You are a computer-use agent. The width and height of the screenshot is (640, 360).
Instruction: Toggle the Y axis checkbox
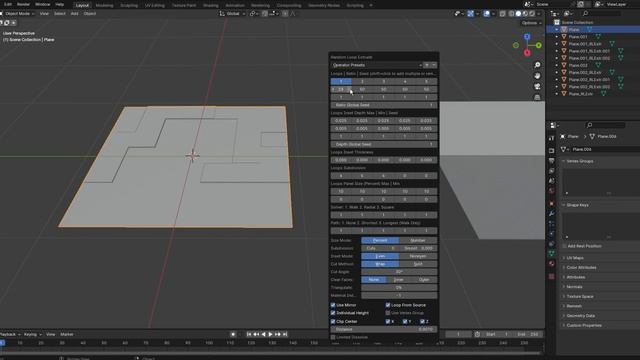(x=405, y=322)
